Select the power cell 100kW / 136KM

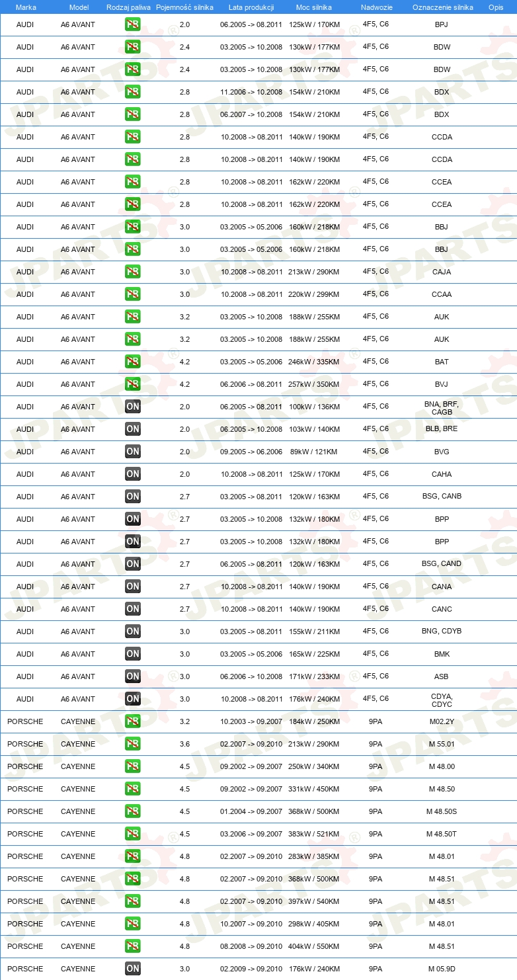point(314,407)
